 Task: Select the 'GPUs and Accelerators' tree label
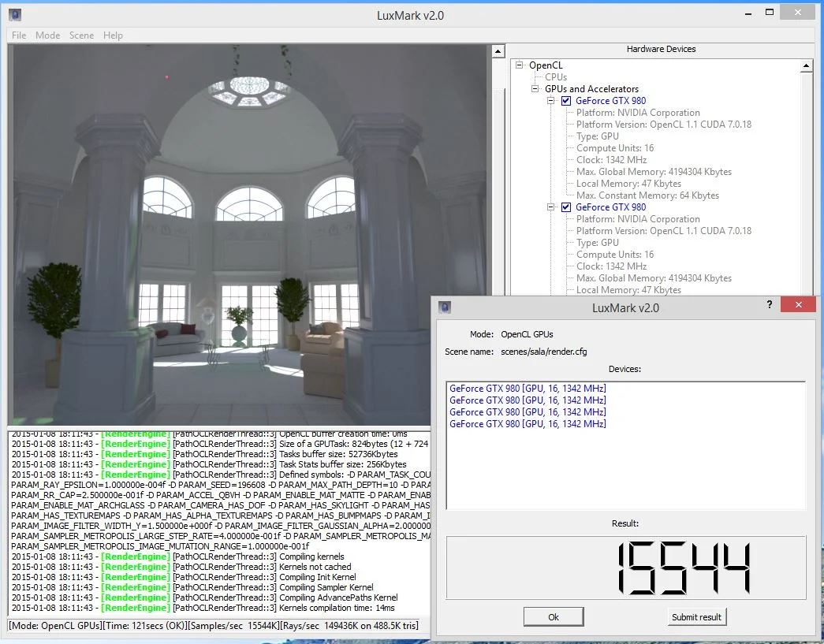point(591,89)
